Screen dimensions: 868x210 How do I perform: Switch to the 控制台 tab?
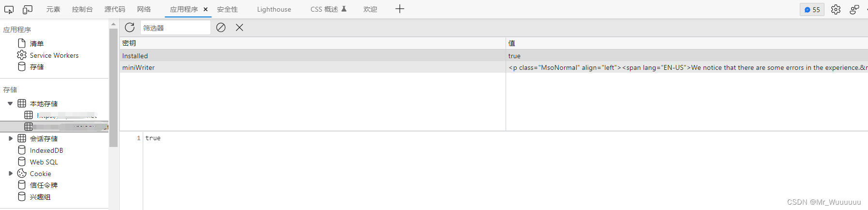[x=82, y=9]
